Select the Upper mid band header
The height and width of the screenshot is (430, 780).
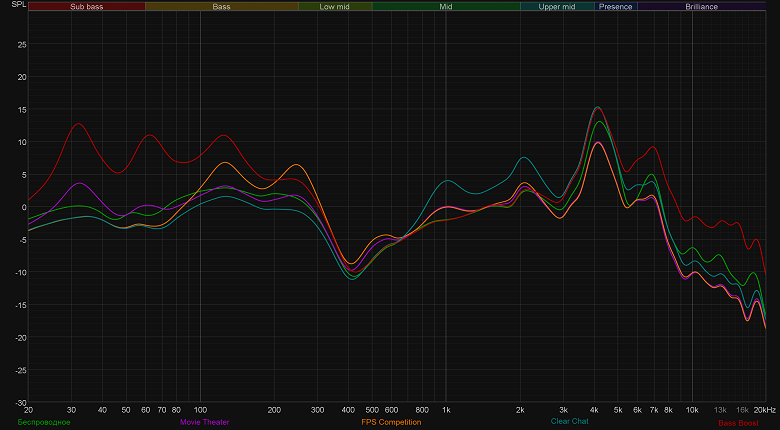pos(557,6)
